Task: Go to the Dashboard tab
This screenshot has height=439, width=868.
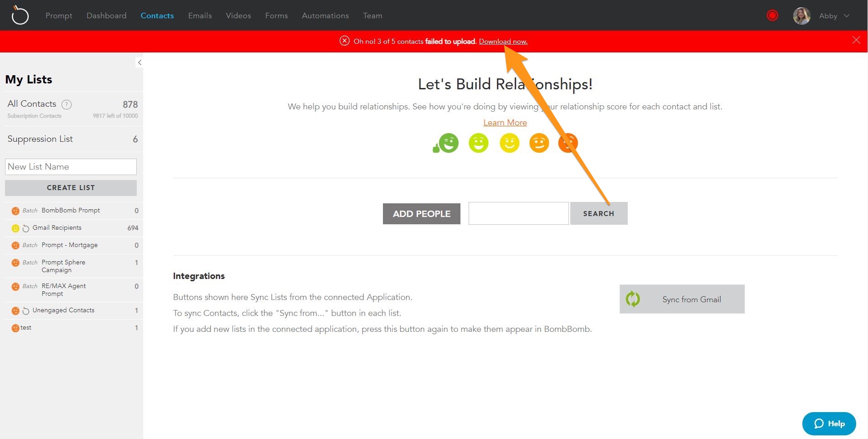Action: (x=107, y=15)
